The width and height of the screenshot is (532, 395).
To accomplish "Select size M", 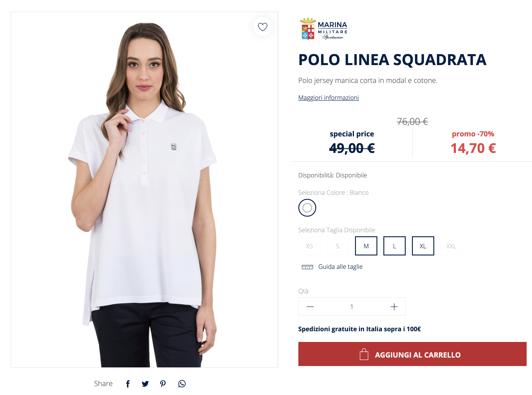I will [366, 246].
